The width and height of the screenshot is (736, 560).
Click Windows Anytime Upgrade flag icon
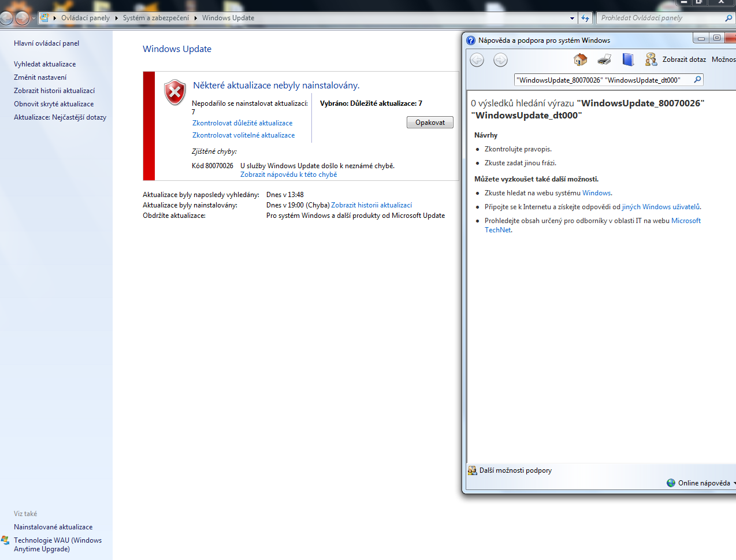point(5,540)
